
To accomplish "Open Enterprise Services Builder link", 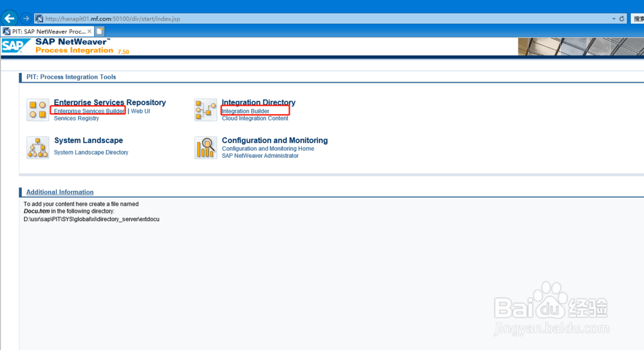I will point(89,111).
